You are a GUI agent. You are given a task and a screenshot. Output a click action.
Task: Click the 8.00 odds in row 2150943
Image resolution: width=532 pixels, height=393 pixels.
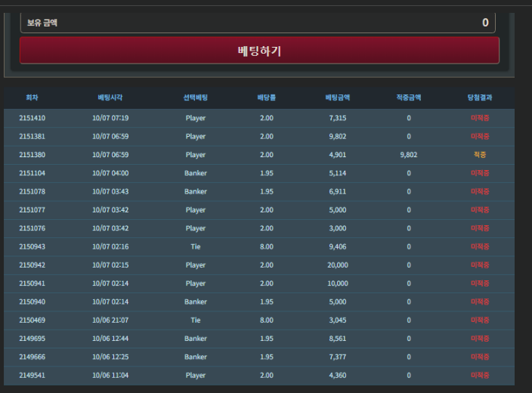tap(266, 246)
